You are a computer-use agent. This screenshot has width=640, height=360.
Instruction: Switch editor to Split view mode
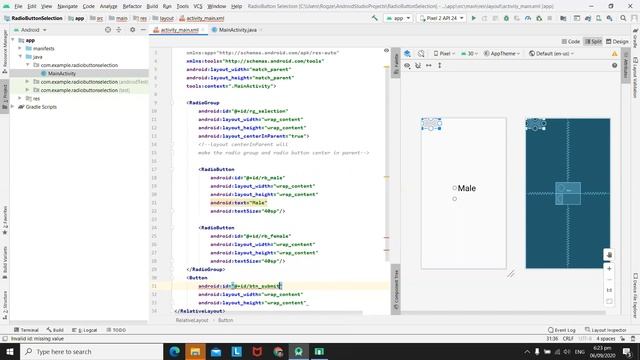point(593,42)
